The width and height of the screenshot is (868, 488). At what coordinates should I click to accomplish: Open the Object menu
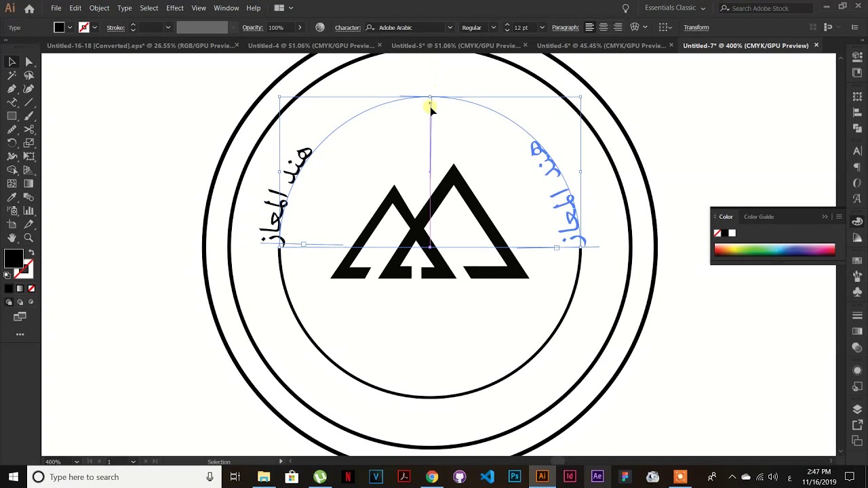[x=99, y=8]
